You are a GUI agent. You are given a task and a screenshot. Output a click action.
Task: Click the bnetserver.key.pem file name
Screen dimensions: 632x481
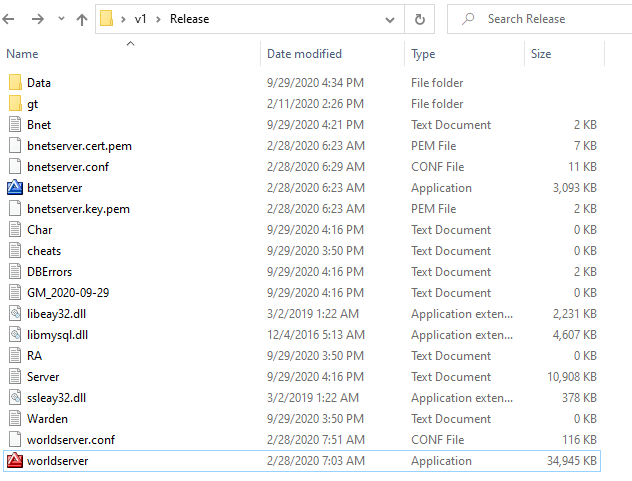pos(78,209)
